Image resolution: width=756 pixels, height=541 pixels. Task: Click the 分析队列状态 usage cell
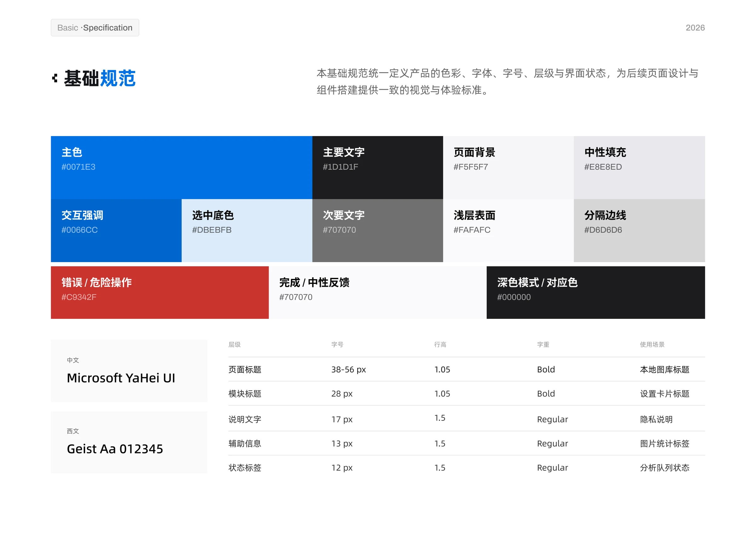pos(664,468)
